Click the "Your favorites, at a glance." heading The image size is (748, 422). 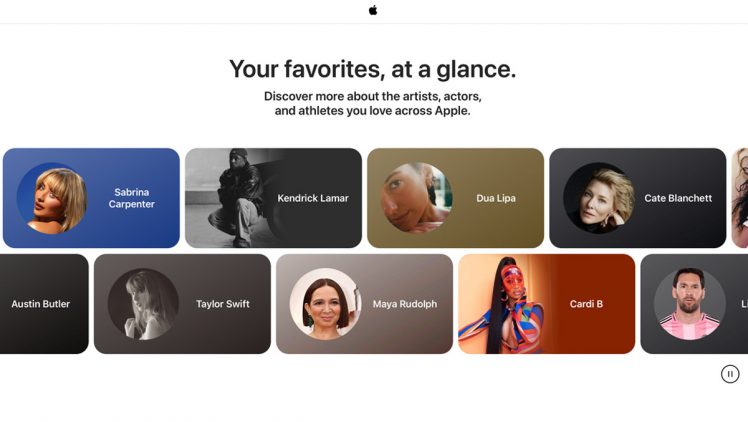(x=373, y=69)
